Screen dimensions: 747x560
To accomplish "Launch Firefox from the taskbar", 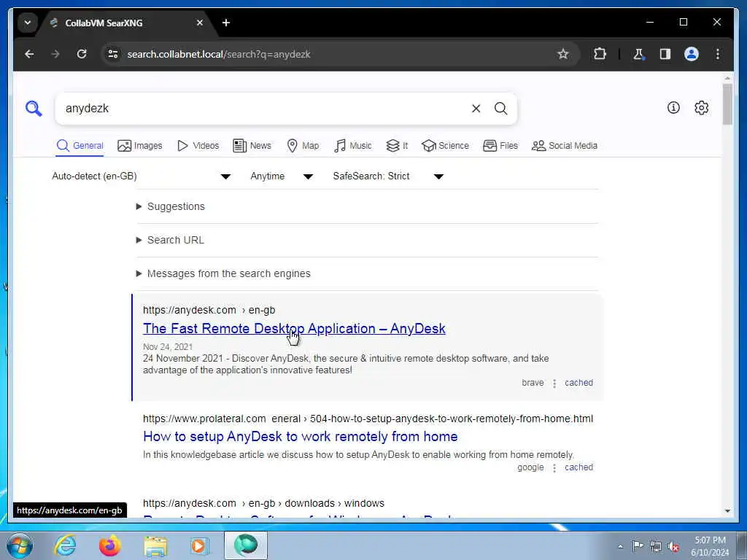I will (110, 545).
